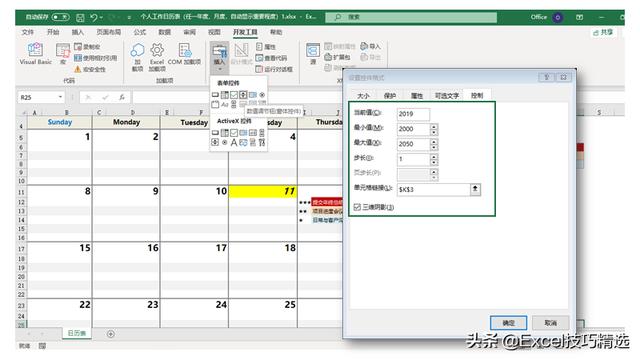The width and height of the screenshot is (640, 360).
Task: Toggle the 3-D shading (三维阴影) checkbox
Action: tap(357, 207)
